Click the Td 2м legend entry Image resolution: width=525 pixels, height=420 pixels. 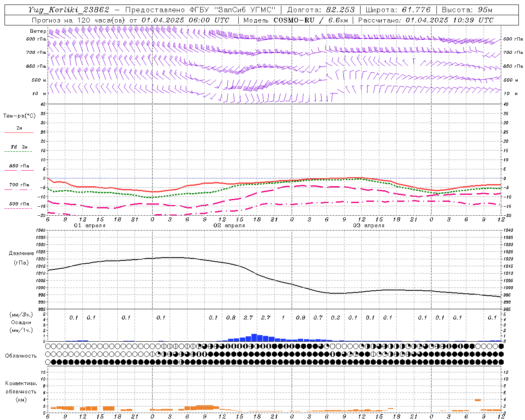[x=19, y=147]
